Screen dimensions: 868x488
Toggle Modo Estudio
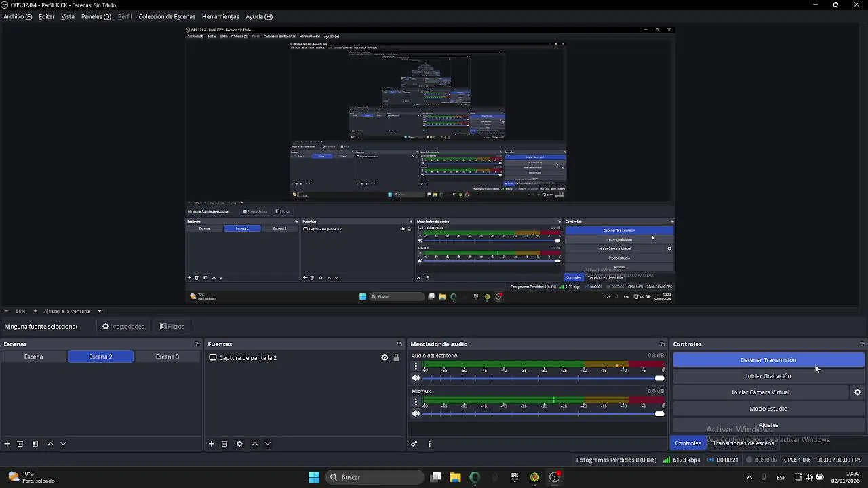[768, 409]
